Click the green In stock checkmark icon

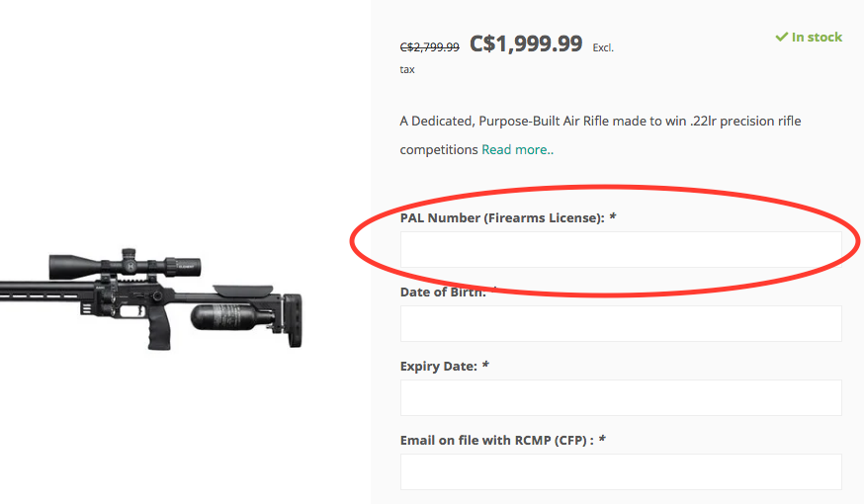[781, 37]
